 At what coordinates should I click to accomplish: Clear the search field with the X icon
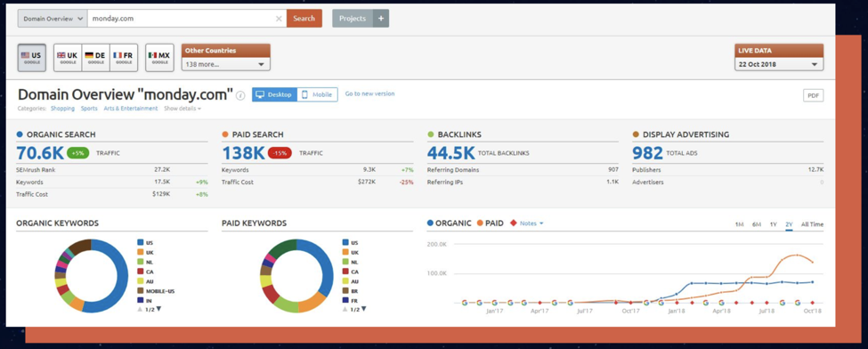279,19
